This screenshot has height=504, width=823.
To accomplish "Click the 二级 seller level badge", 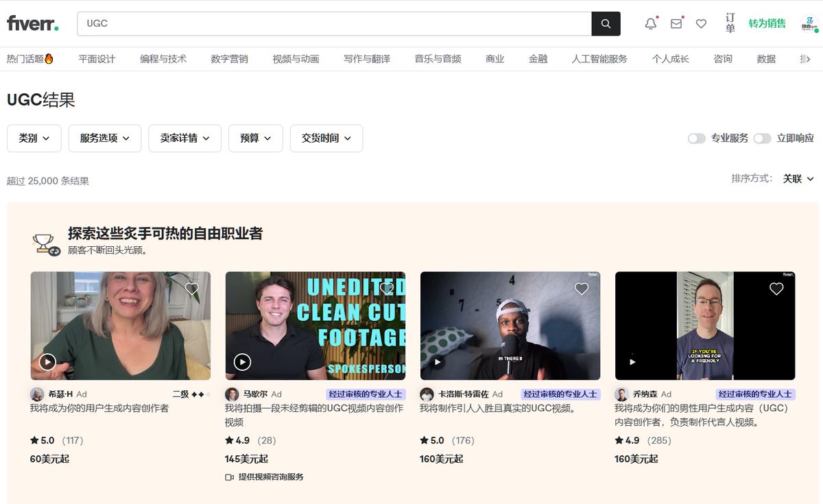I will 191,394.
